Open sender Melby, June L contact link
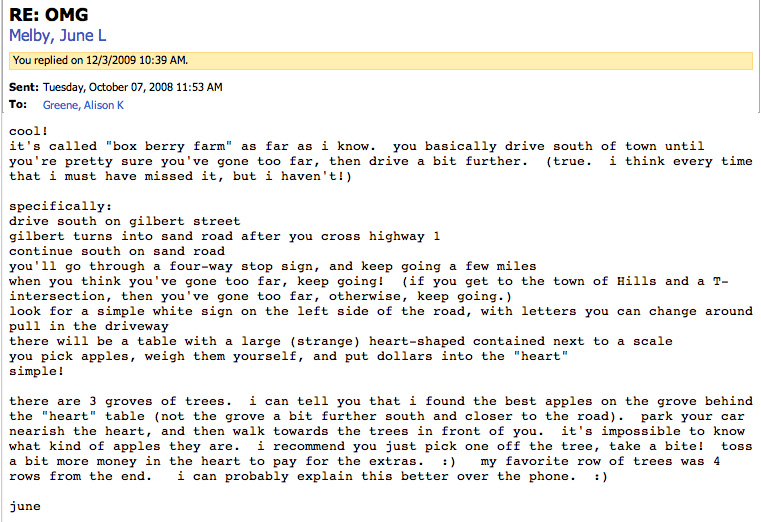 tap(57, 36)
